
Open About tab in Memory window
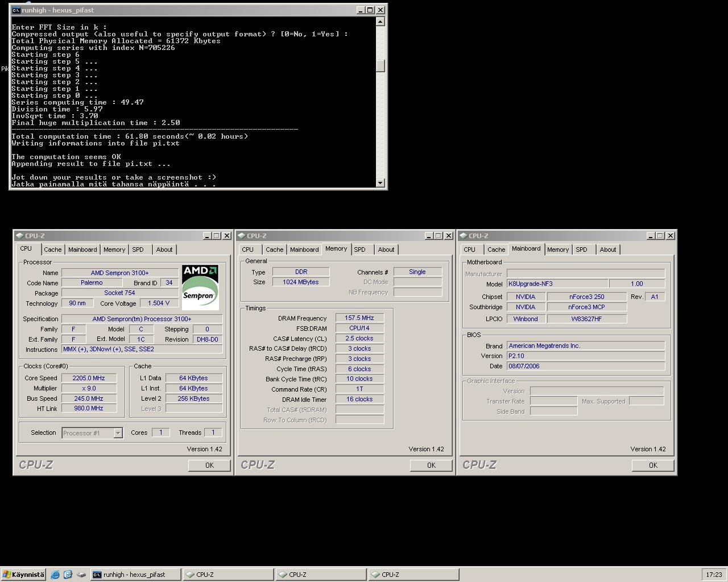[x=386, y=250]
